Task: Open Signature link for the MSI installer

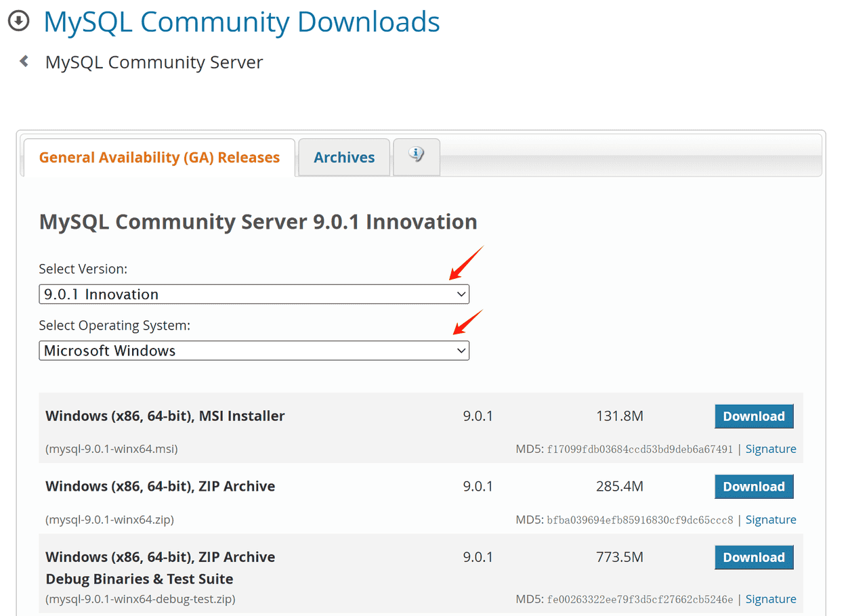Action: 770,449
